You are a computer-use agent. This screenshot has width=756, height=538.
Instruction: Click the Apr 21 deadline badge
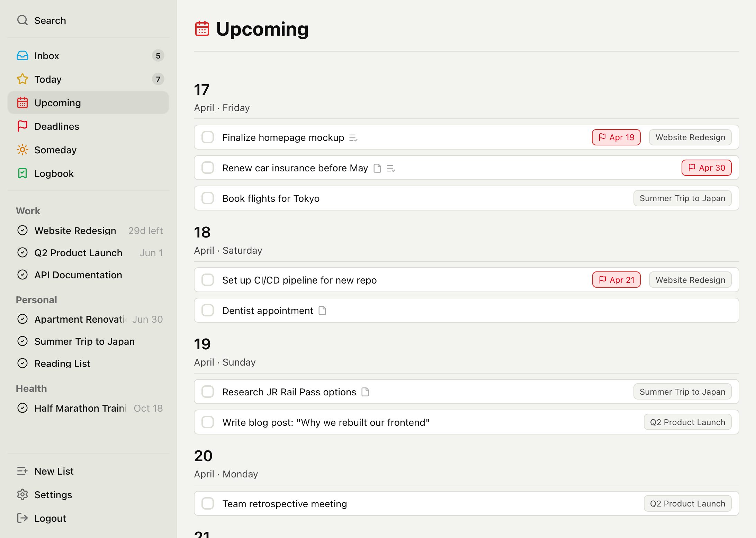pyautogui.click(x=616, y=280)
